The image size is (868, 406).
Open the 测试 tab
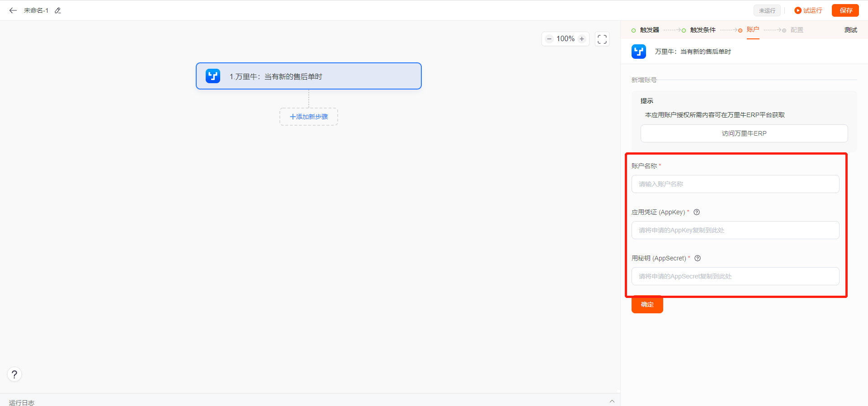tap(851, 30)
